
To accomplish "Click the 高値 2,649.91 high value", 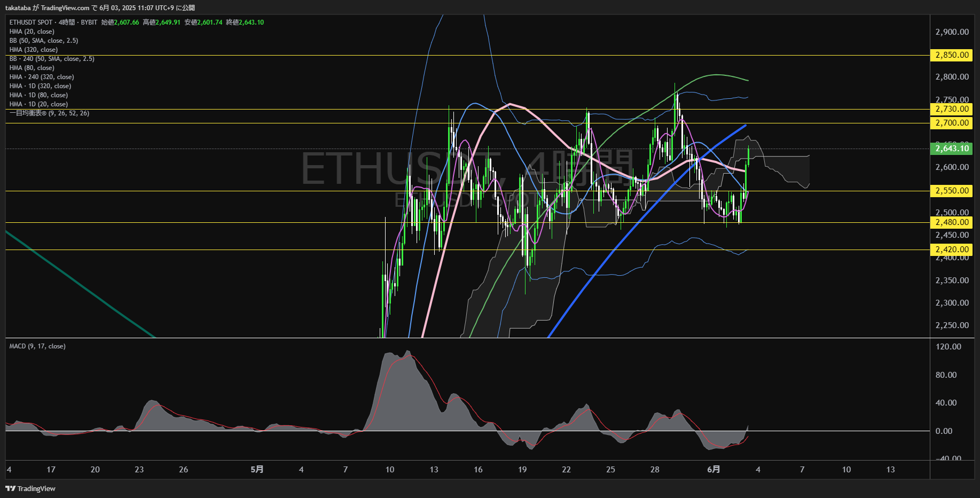I will point(162,22).
